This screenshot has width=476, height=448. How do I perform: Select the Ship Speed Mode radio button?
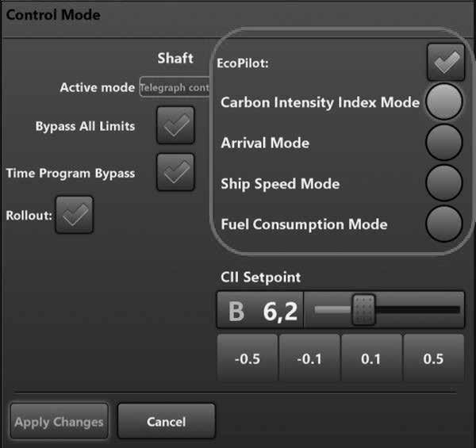coord(444,183)
